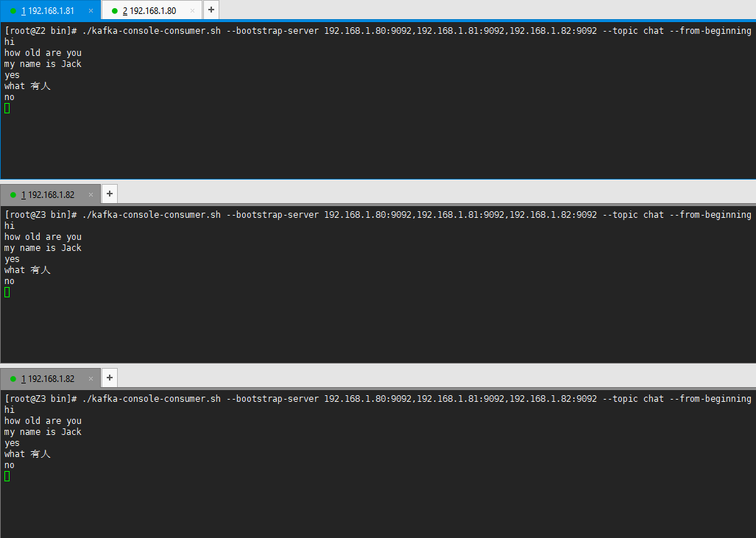The image size is (756, 538).
Task: Close the 192.168.1.81 tab
Action: click(x=91, y=10)
